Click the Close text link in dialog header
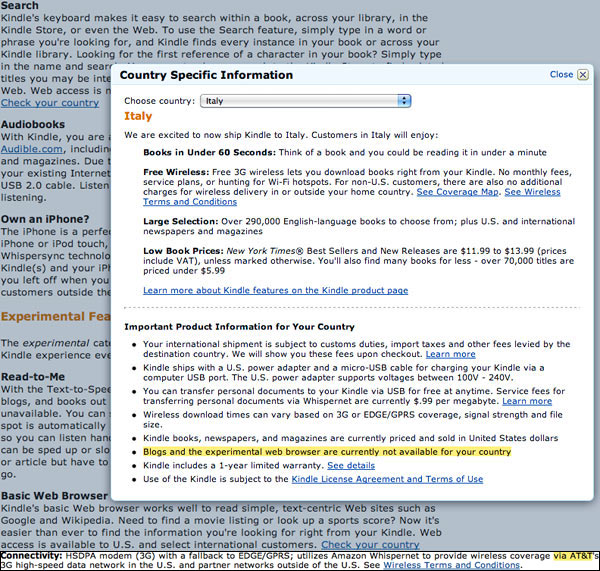The height and width of the screenshot is (571, 600). click(561, 74)
